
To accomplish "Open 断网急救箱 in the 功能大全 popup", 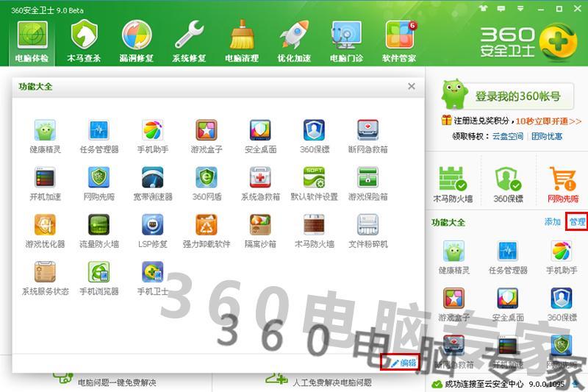I will point(368,137).
